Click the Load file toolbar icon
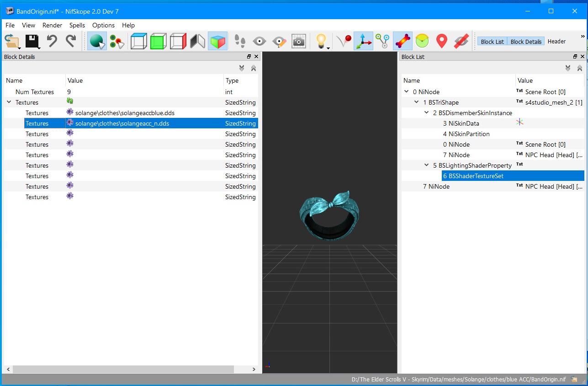Screen dimensions: 588x386 click(13, 42)
